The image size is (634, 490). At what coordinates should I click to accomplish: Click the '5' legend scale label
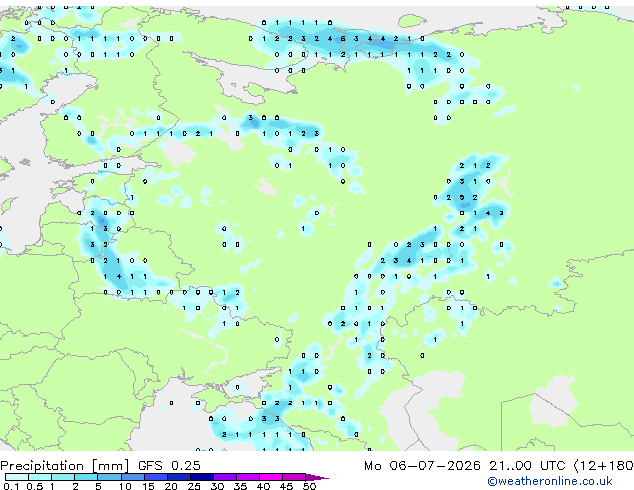[98, 486]
